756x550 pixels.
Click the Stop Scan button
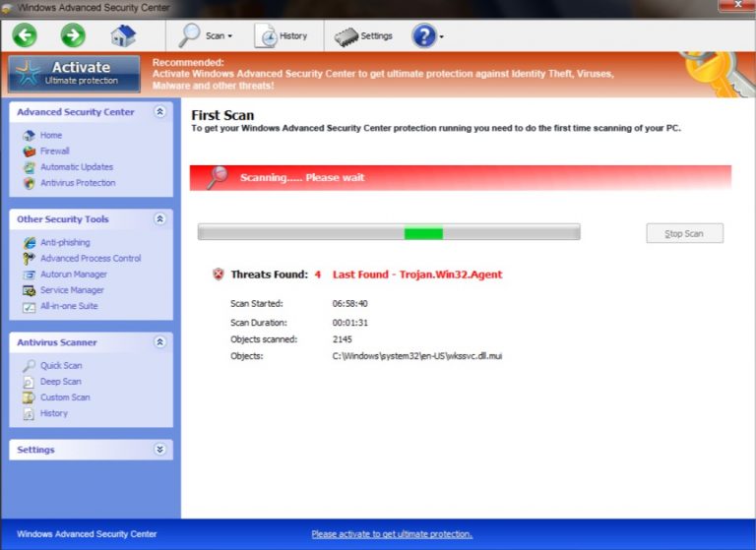click(x=685, y=233)
